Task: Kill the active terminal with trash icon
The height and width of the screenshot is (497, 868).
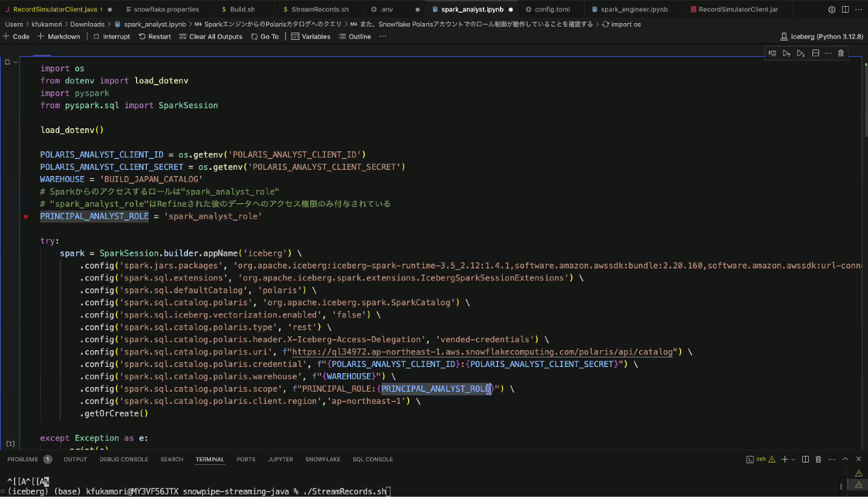Action: pos(818,460)
